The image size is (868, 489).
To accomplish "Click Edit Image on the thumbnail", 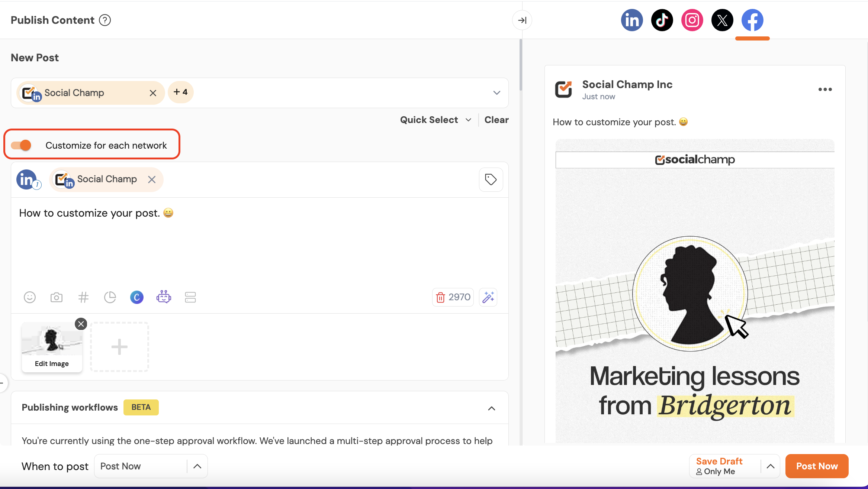I will click(52, 363).
